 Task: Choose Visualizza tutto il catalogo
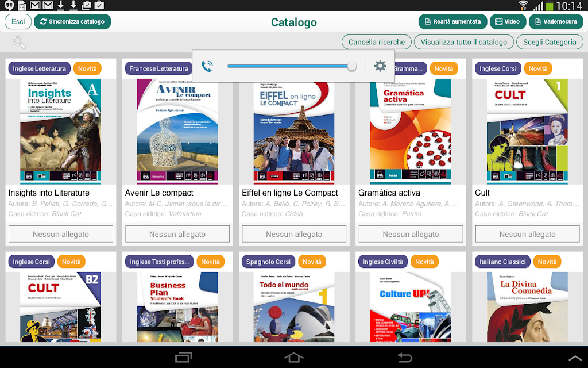(463, 42)
